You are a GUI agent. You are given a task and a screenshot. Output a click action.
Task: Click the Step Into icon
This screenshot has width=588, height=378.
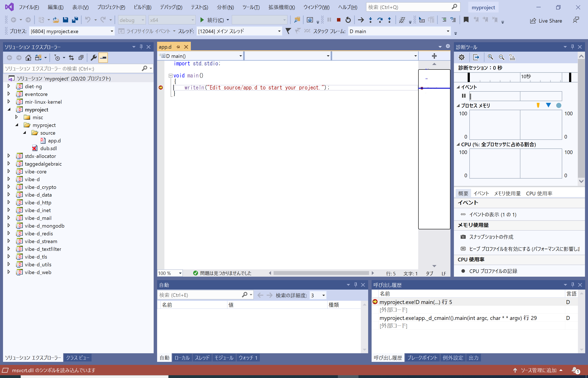coord(371,20)
